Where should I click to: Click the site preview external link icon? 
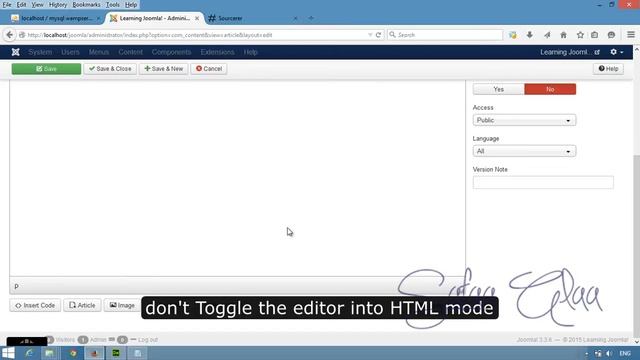coord(597,52)
